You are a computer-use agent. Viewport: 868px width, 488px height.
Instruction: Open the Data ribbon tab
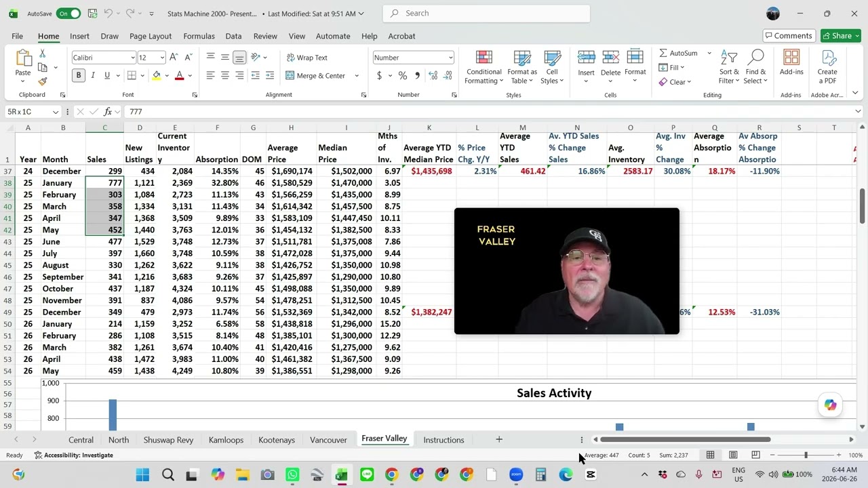[x=233, y=36]
